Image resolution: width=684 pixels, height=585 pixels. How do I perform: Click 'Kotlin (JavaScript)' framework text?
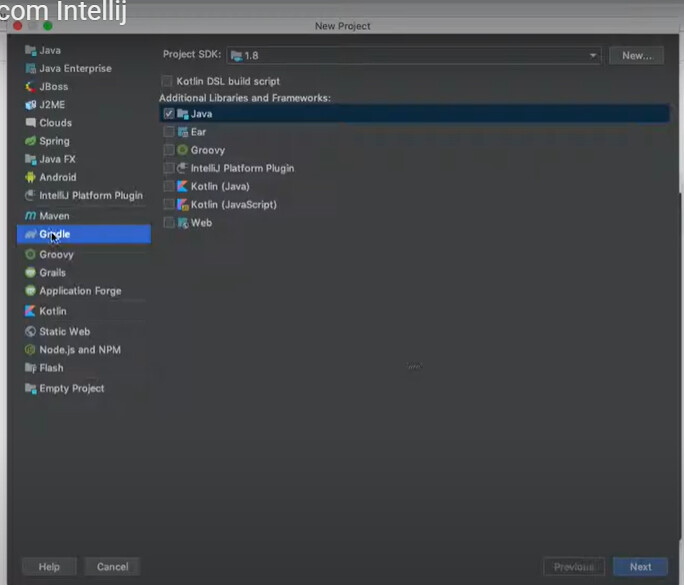point(234,205)
